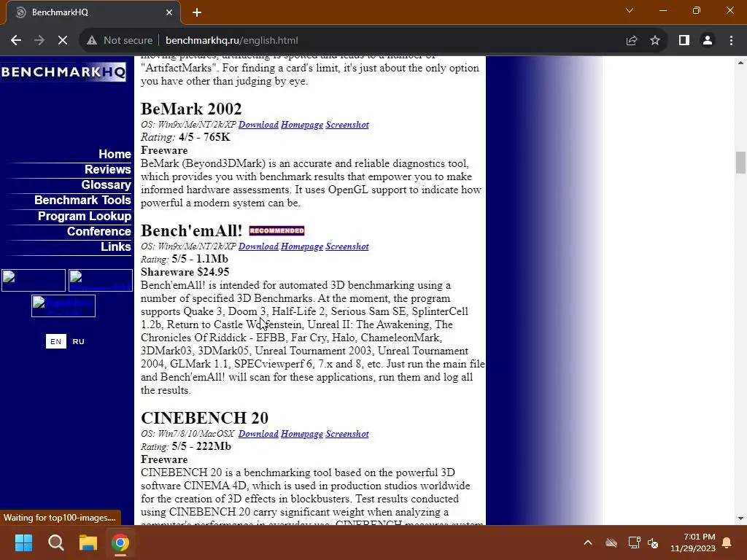Click the first broken banner image in sidebar
Screen dimensions: 747x560
click(x=34, y=280)
